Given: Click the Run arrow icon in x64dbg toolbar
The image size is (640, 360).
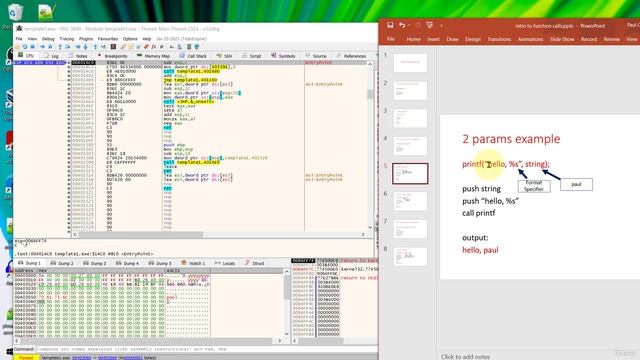Looking at the screenshot, I should point(42,47).
